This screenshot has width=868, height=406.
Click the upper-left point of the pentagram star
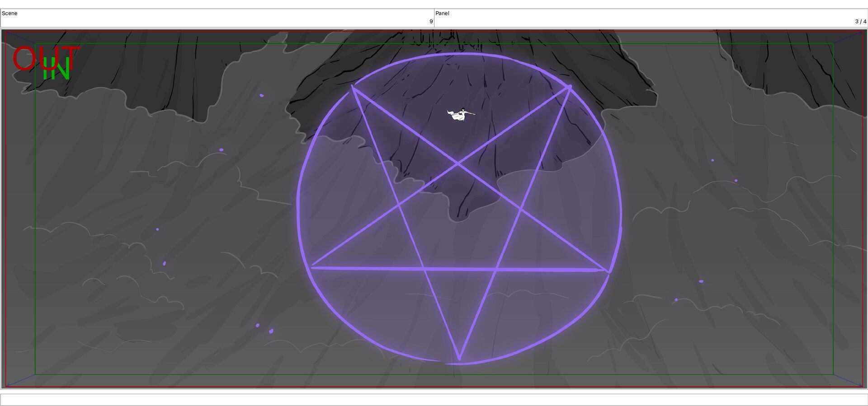[x=353, y=87]
